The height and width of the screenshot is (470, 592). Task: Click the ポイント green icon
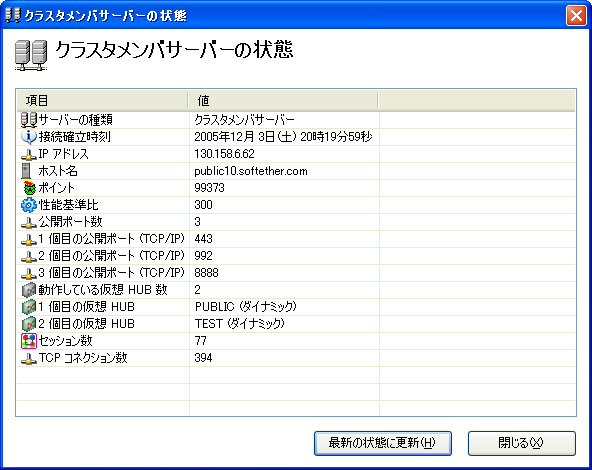pos(29,188)
